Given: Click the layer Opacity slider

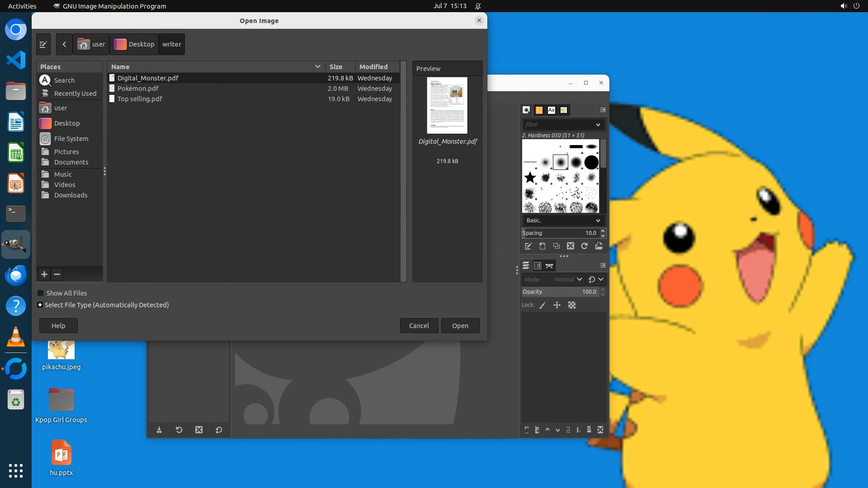Looking at the screenshot, I should 560,292.
